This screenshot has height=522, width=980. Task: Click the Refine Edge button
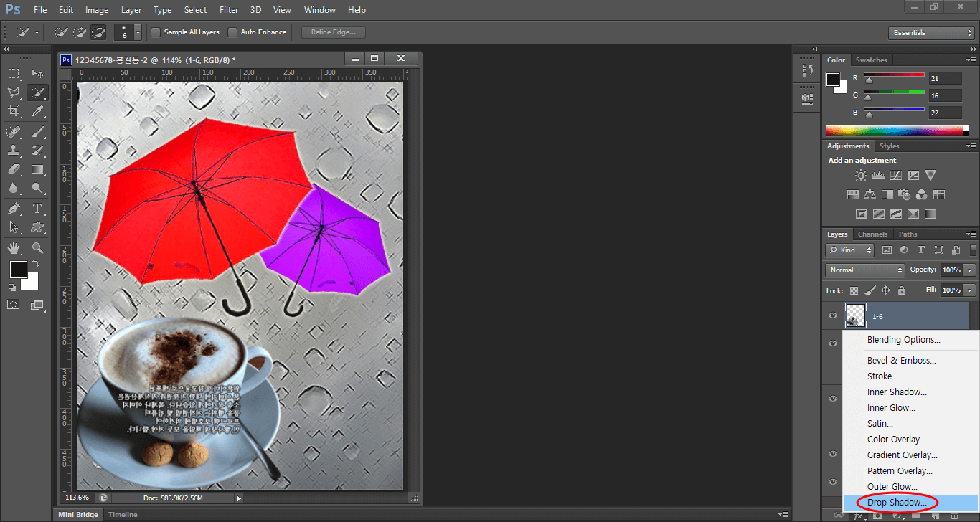point(334,32)
